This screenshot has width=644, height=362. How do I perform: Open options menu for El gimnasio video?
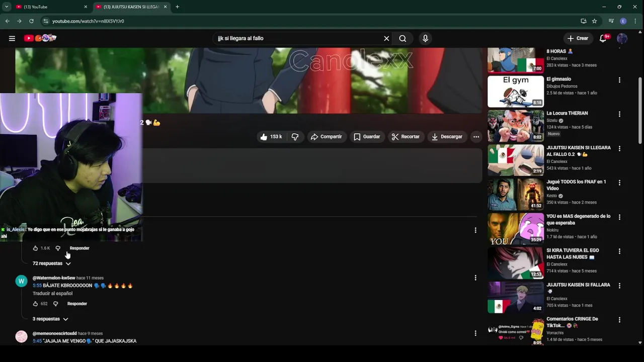pyautogui.click(x=619, y=80)
